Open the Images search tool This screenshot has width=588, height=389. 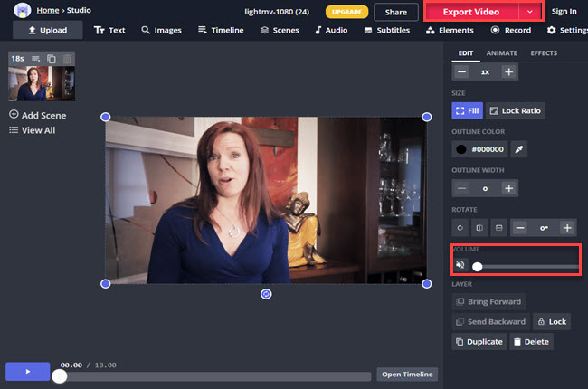[161, 30]
